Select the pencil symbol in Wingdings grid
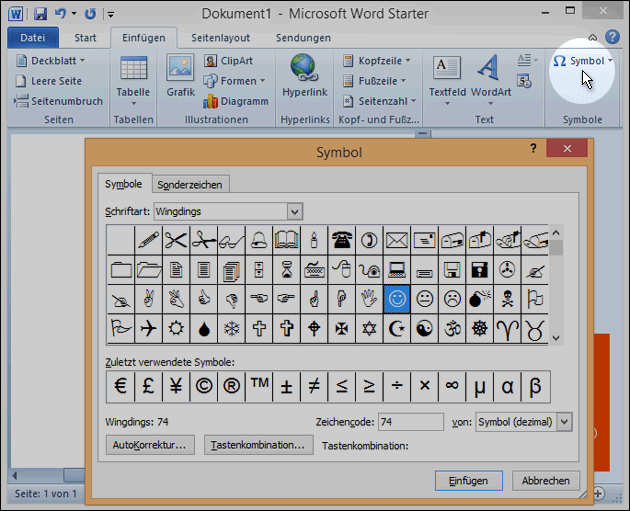Image resolution: width=630 pixels, height=511 pixels. point(148,240)
